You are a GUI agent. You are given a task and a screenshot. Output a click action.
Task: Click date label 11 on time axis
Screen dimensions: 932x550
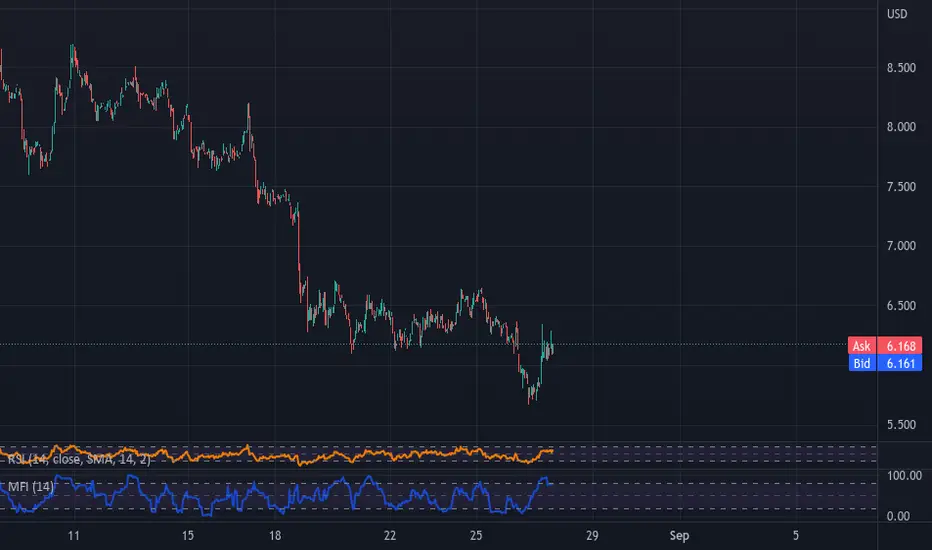point(74,536)
